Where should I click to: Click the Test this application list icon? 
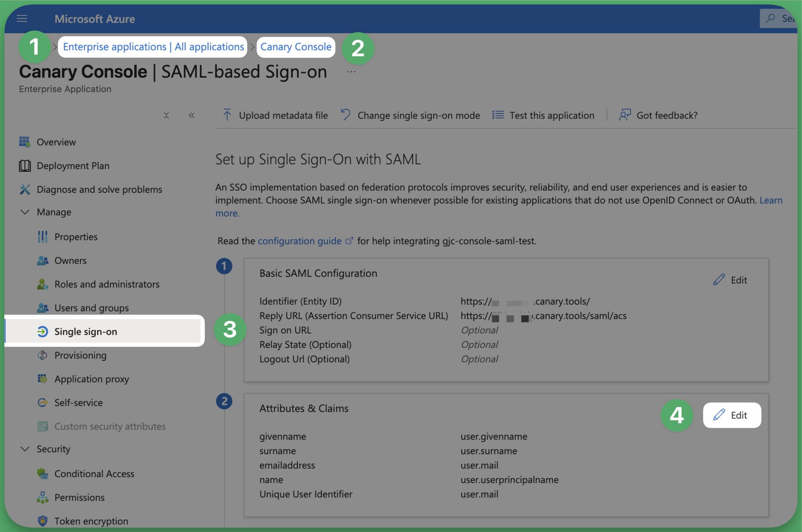point(498,115)
